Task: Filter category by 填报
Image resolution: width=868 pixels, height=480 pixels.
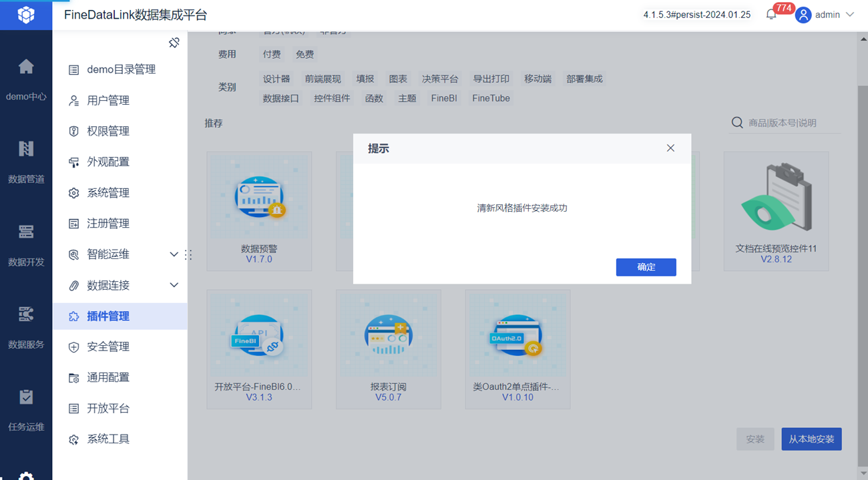Action: (365, 79)
